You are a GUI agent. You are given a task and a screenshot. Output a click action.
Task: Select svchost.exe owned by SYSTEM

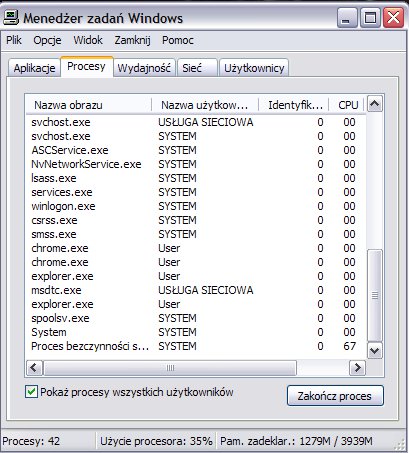(196, 136)
